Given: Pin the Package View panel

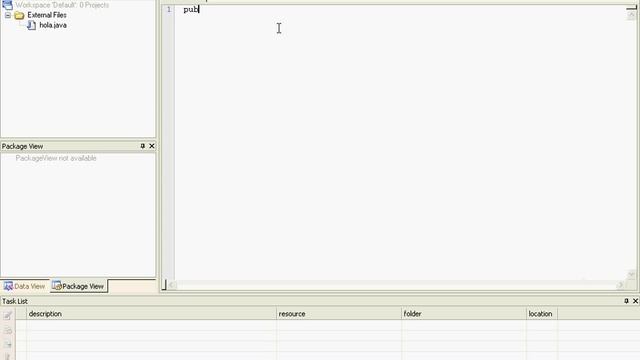Looking at the screenshot, I should click(142, 146).
